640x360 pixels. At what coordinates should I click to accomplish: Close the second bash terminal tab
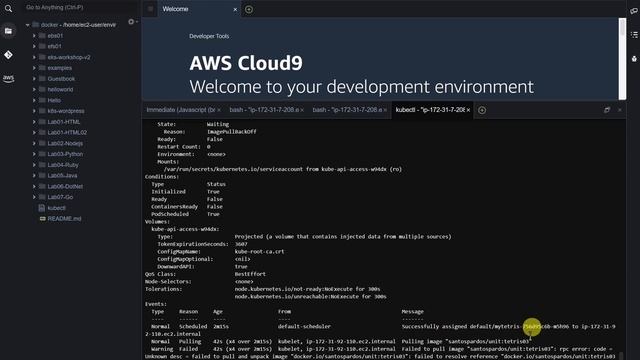tap(385, 110)
